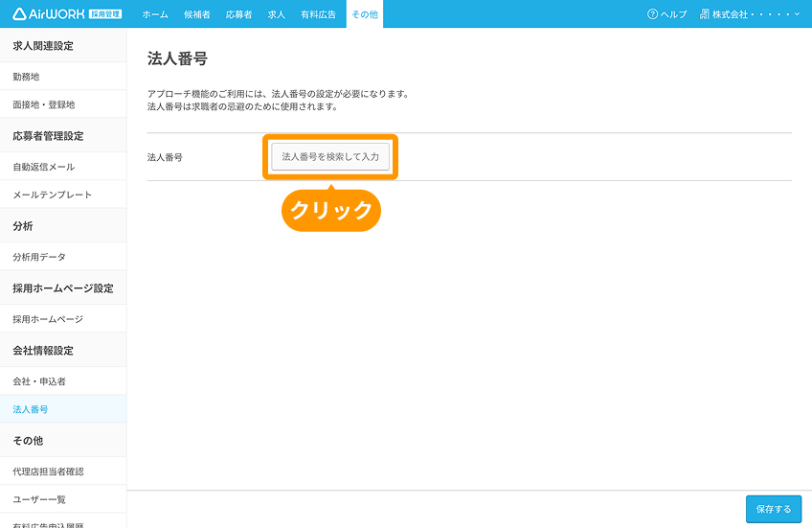Switch to the 候補者 tab
Image resolution: width=812 pixels, height=529 pixels.
pos(197,14)
